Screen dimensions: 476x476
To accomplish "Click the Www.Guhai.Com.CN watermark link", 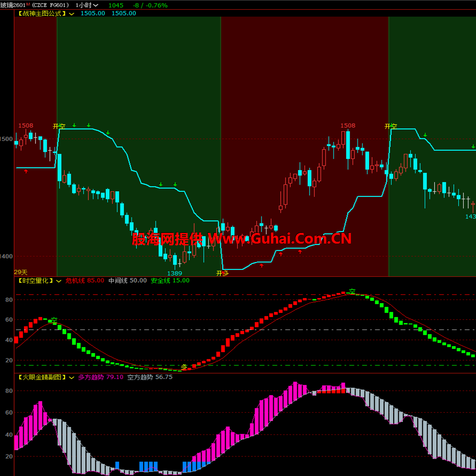I will 279,238.
